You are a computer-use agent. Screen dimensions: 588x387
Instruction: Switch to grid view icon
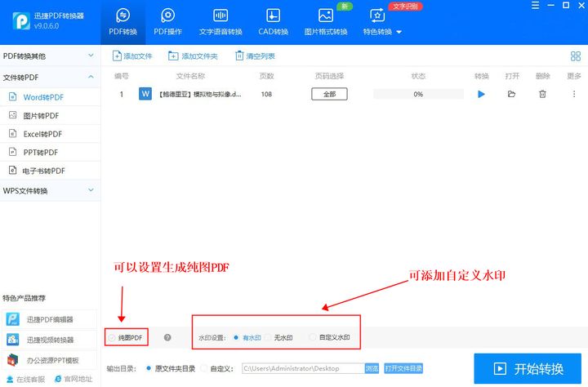click(x=575, y=56)
